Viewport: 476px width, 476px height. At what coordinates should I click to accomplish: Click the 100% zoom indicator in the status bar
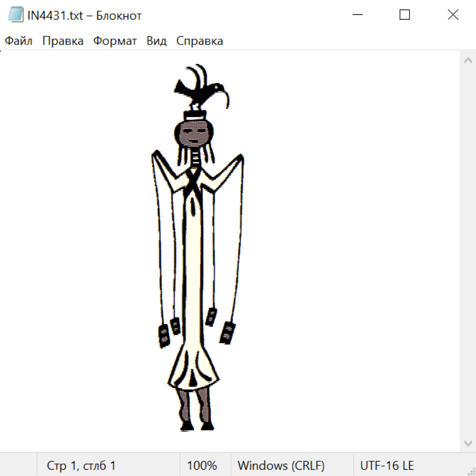[x=202, y=466]
